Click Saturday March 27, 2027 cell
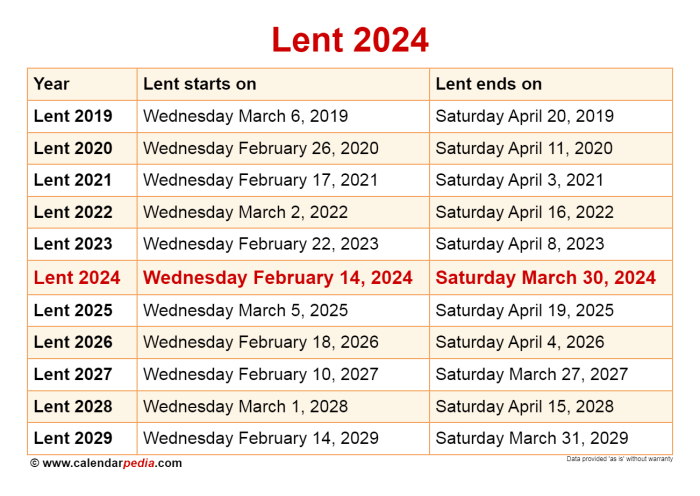700x496 pixels. coord(532,374)
